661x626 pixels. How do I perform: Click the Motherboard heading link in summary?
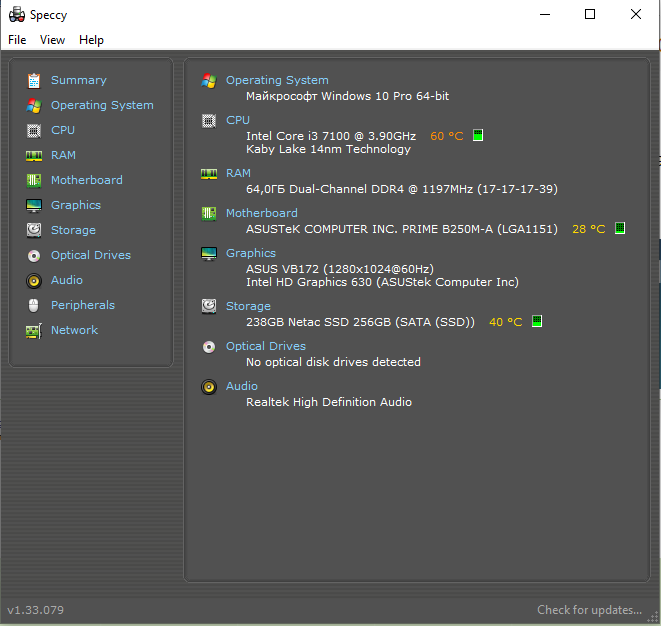tap(262, 213)
